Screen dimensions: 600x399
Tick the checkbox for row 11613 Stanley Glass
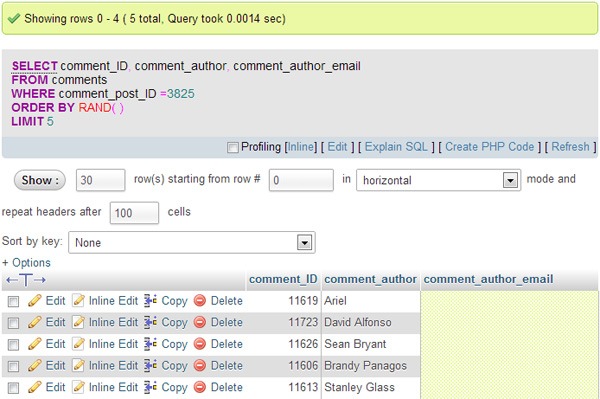13,388
